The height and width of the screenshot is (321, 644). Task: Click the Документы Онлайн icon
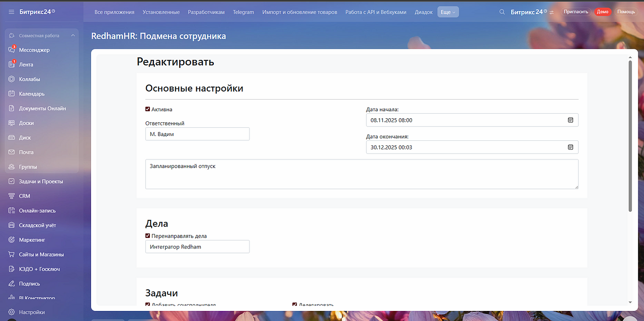point(12,108)
